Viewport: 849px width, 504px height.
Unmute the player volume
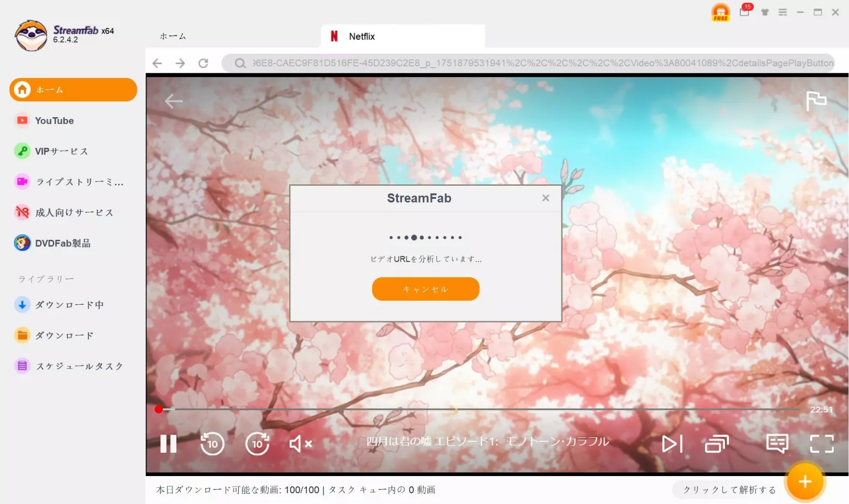point(300,443)
